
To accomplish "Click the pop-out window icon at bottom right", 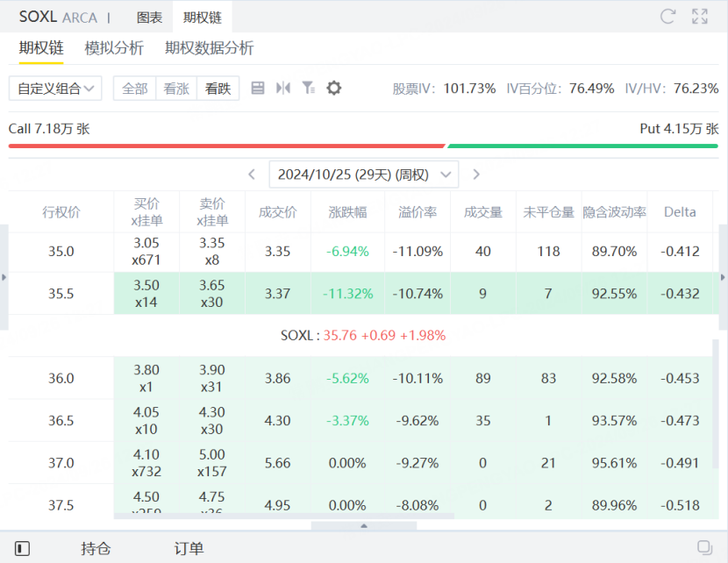I will click(705, 548).
